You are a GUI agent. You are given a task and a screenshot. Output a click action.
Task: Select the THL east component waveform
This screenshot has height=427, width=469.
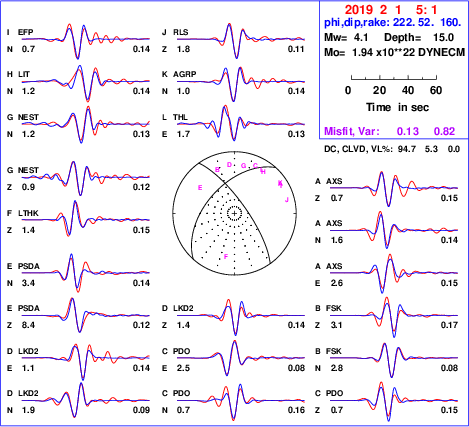tap(241, 123)
